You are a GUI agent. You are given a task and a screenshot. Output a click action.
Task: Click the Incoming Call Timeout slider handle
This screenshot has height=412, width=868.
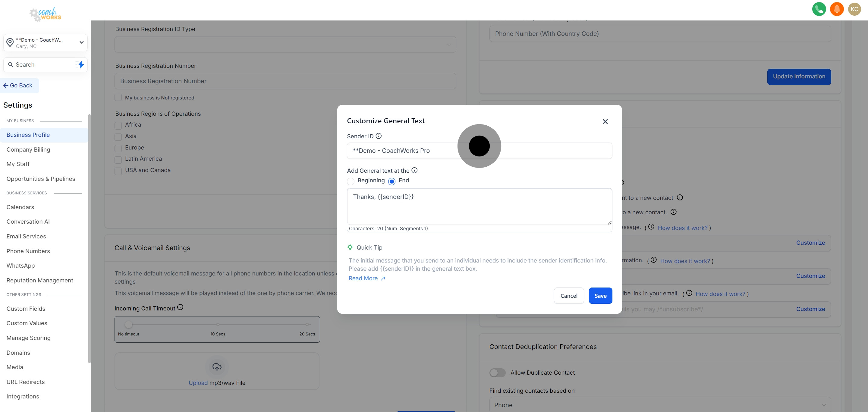128,324
